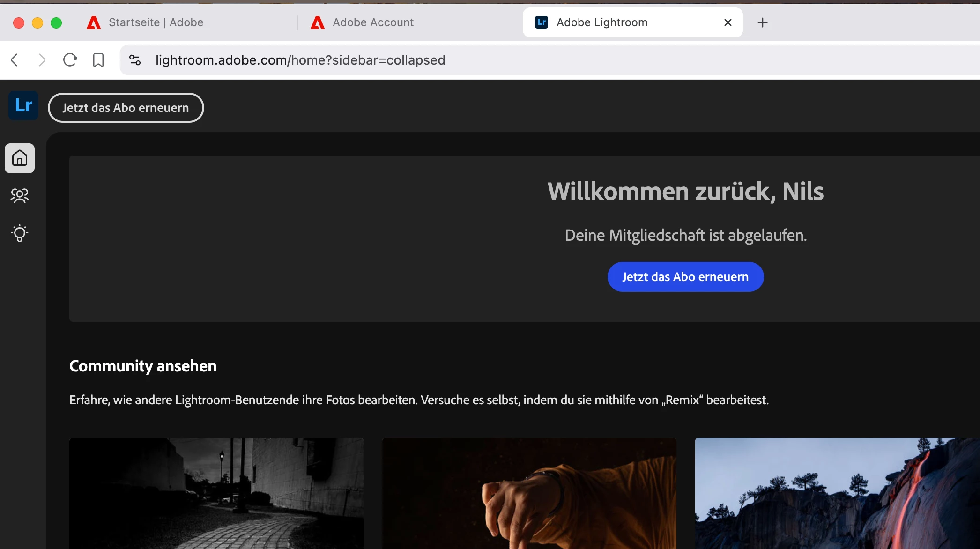Select the Adobe Lightroom tab
980x549 pixels.
pos(602,22)
